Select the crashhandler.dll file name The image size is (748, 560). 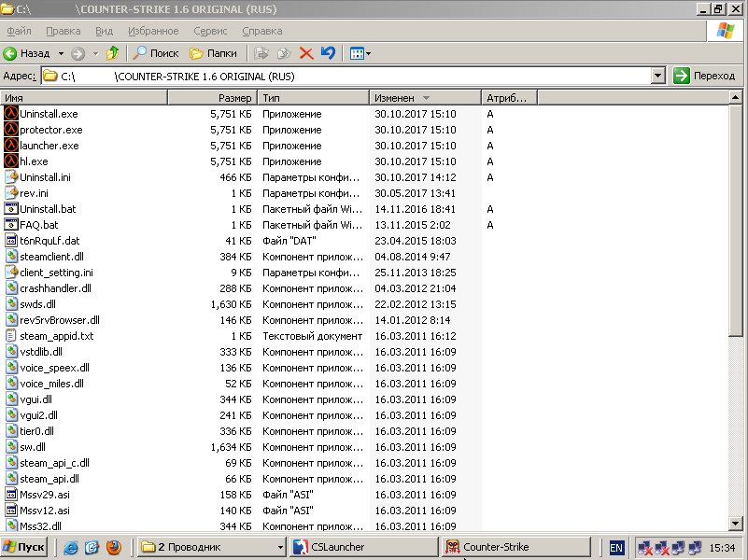pyautogui.click(x=55, y=288)
